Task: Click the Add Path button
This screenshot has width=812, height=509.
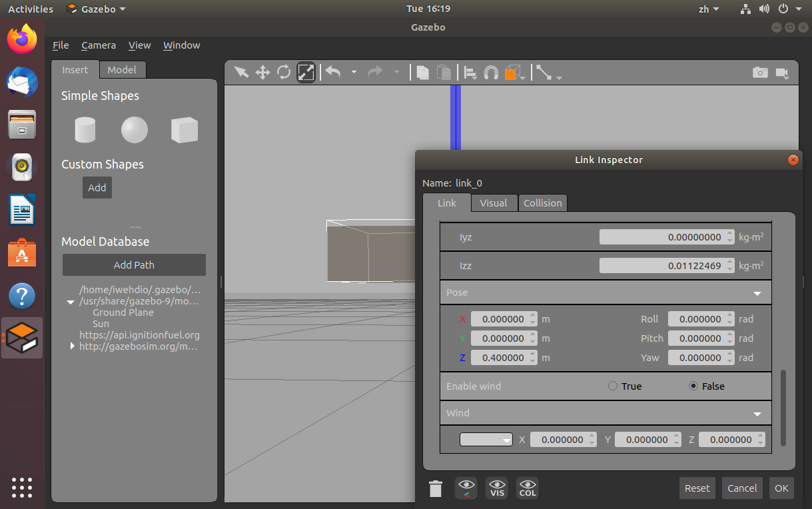Action: (134, 265)
